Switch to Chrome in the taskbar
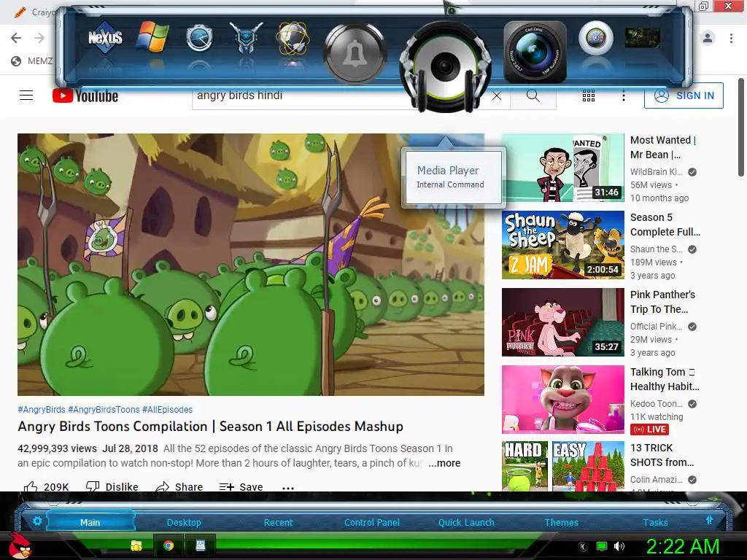 pyautogui.click(x=169, y=545)
